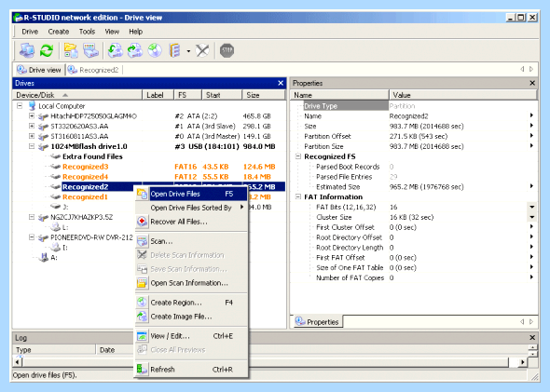This screenshot has height=392, width=550.
Task: Select Create Region... in context menu
Action: [191, 303]
